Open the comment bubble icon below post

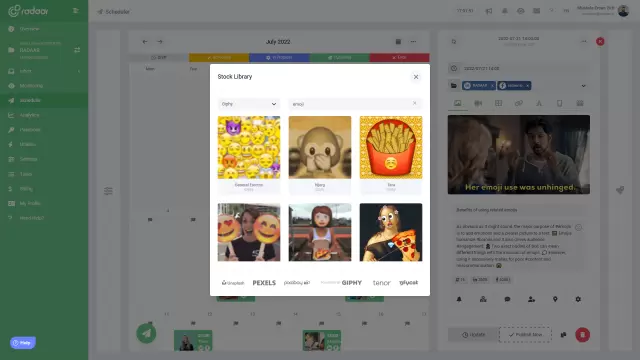(x=507, y=299)
